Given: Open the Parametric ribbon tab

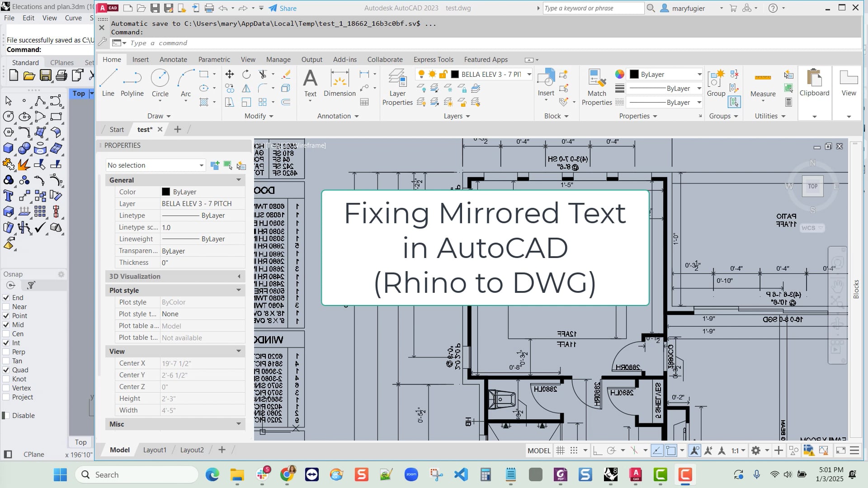Looking at the screenshot, I should click(214, 60).
